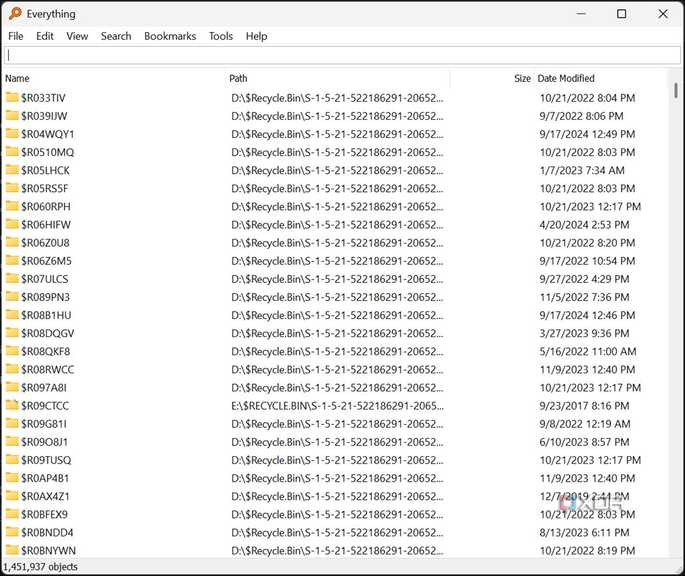Select the $R0BFEX9 folder icon
Viewport: 685px width, 576px height.
[x=12, y=514]
